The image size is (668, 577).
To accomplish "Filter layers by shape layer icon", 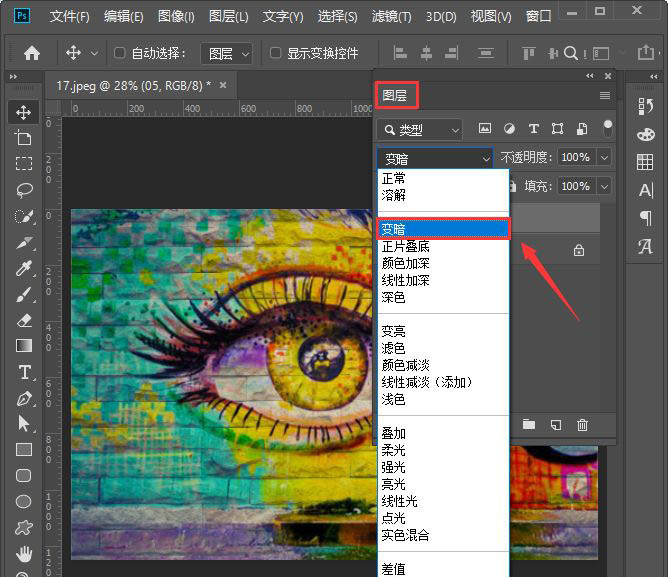I will pyautogui.click(x=557, y=128).
